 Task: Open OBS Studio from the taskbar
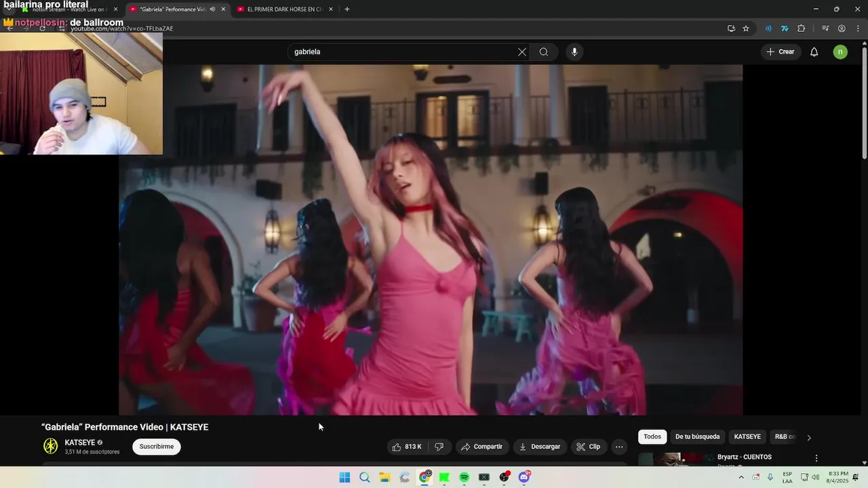tap(504, 477)
